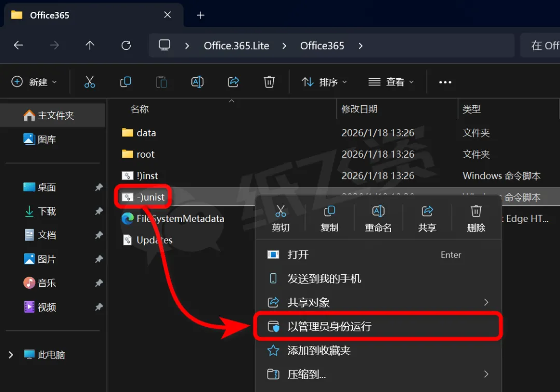Screen dimensions: 560x392
Task: Sort by the 类型 column header
Action: click(471, 109)
